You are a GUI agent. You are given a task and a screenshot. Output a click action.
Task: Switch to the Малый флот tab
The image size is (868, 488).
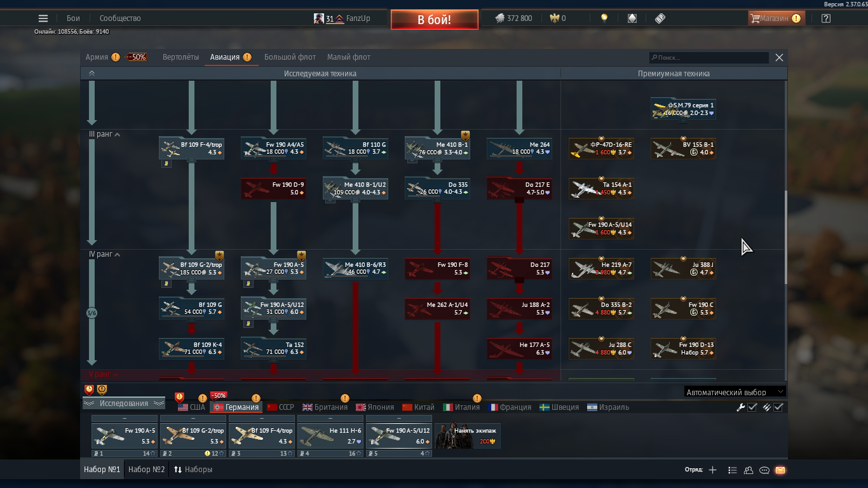[x=349, y=57]
